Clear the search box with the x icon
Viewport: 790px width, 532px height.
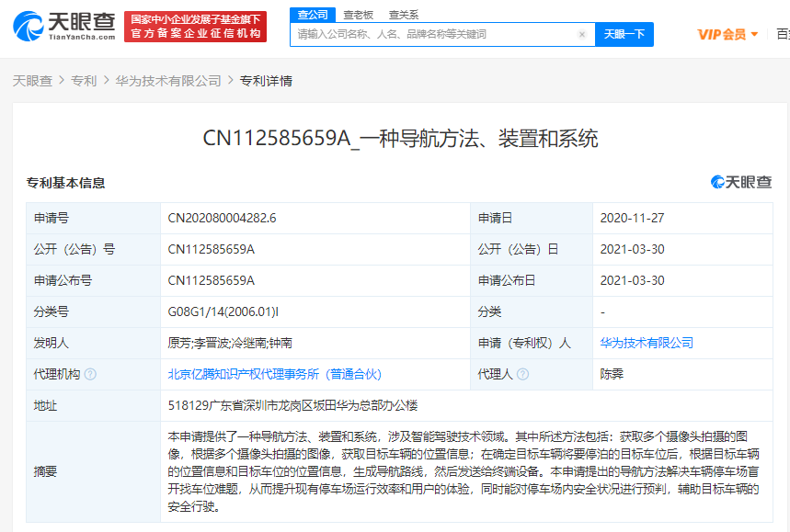(582, 34)
